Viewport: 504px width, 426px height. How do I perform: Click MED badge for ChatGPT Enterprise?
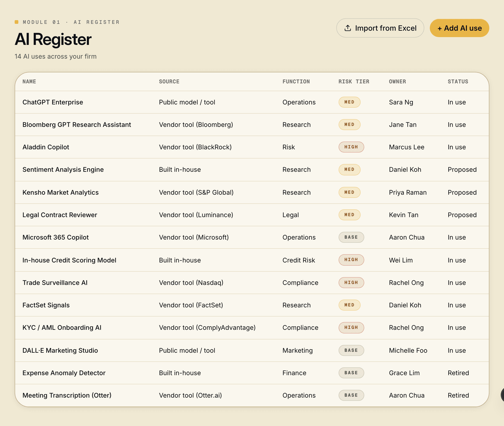[x=349, y=102]
